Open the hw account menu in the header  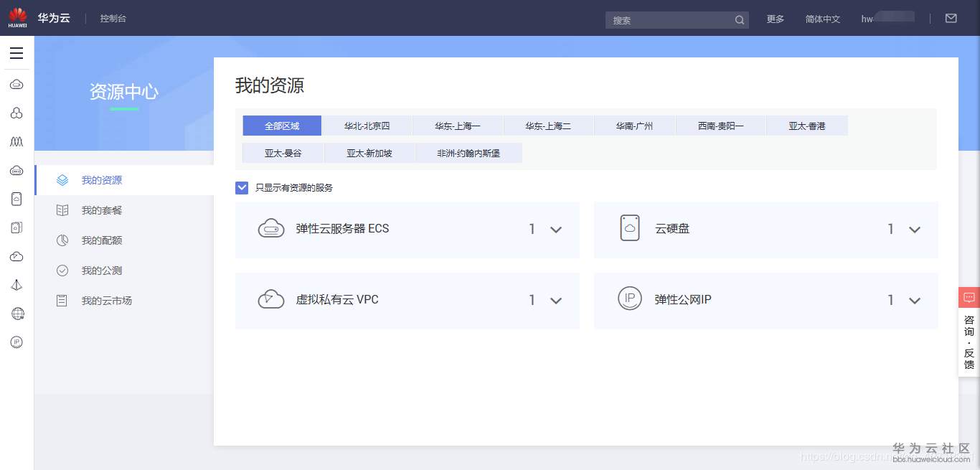coord(887,19)
